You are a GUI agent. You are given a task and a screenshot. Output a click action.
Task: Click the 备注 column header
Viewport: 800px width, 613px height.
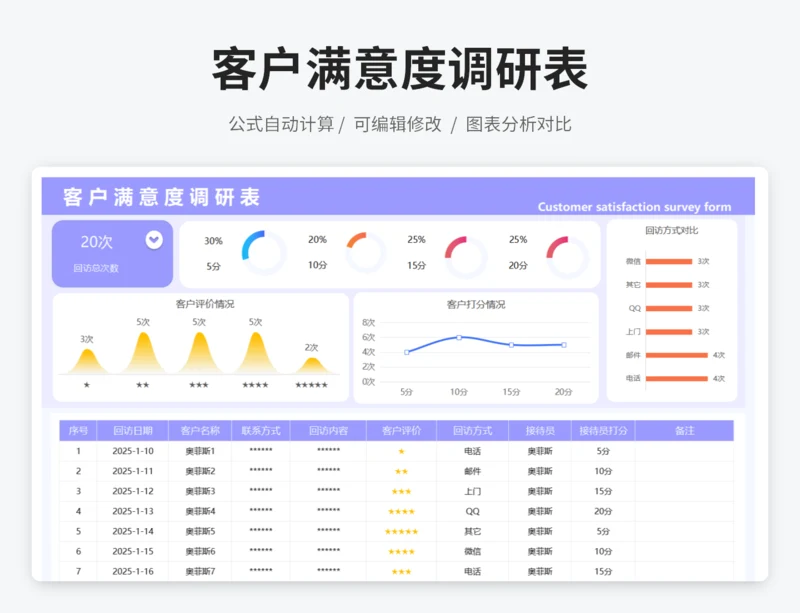pos(685,431)
